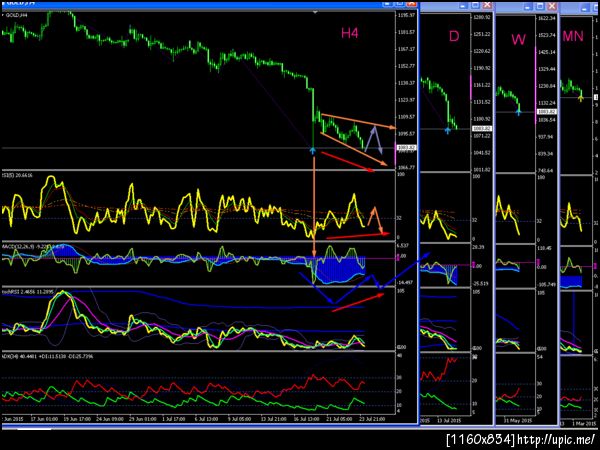
Task: Close the D timeframe chart window
Action: (x=487, y=5)
